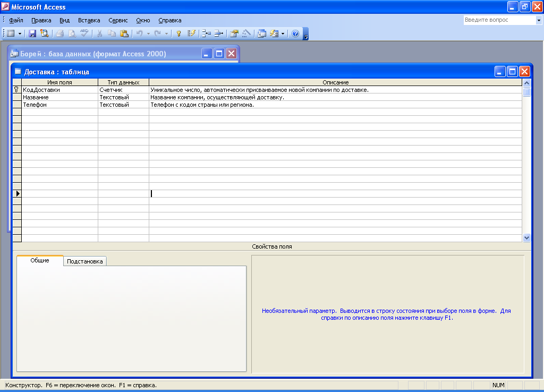544x392 pixels.
Task: Click the New Object AutoForm icon
Action: pos(274,33)
